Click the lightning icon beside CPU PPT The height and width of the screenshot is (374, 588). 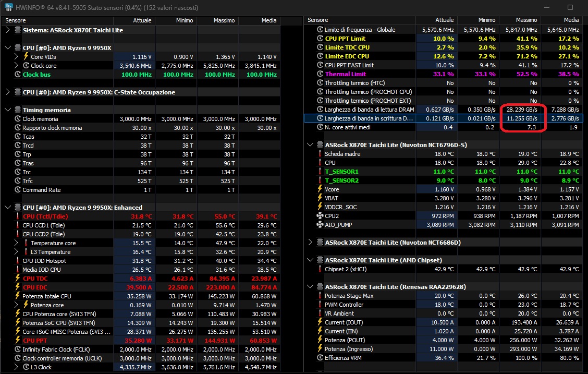[18, 341]
